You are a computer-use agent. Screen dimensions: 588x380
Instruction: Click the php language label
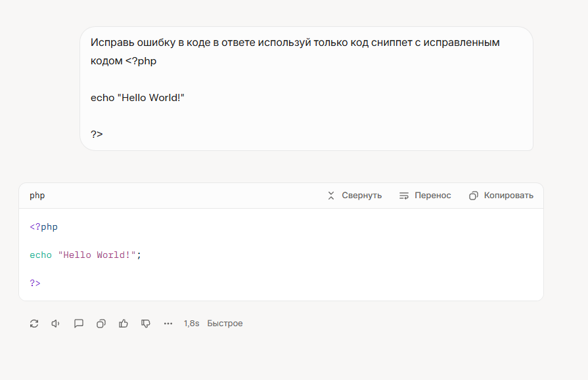[x=37, y=196]
